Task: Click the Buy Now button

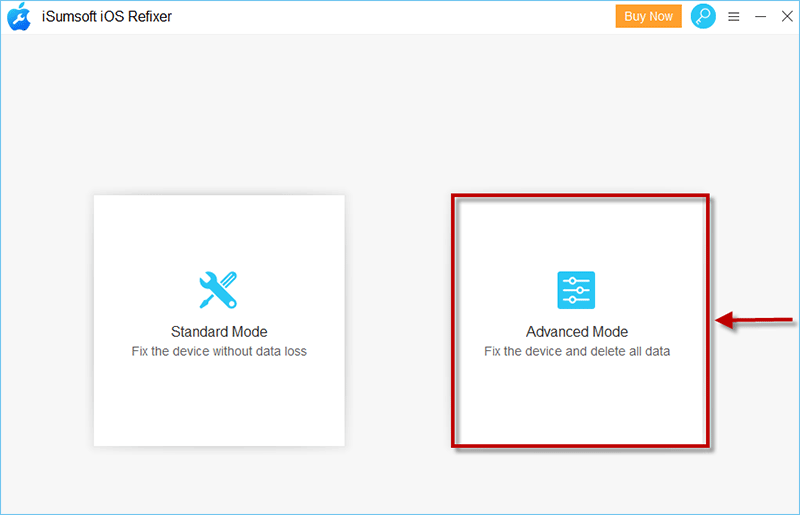Action: point(648,16)
